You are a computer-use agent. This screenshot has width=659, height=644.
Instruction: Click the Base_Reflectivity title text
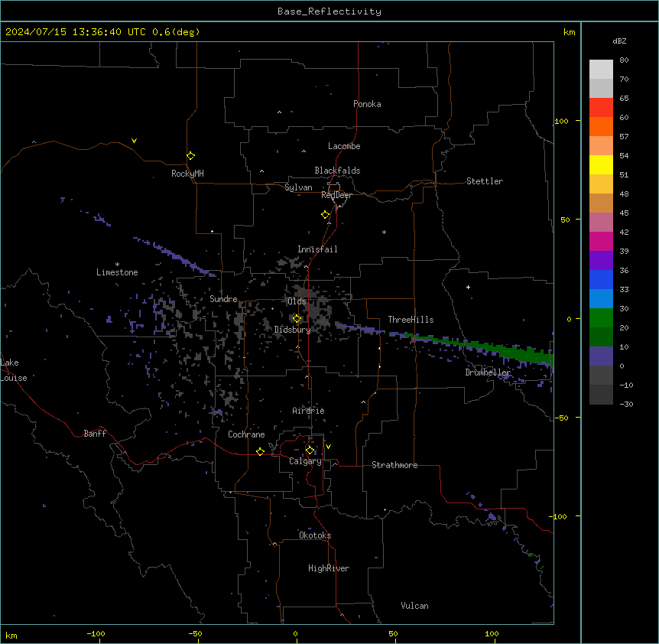(329, 11)
